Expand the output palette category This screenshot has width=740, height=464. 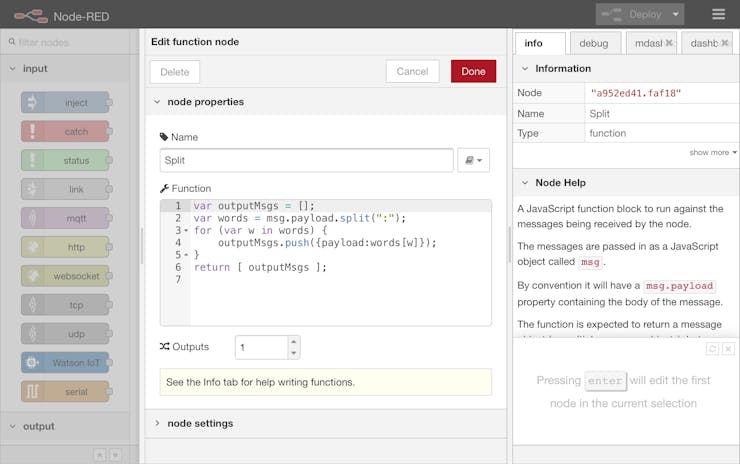12,426
